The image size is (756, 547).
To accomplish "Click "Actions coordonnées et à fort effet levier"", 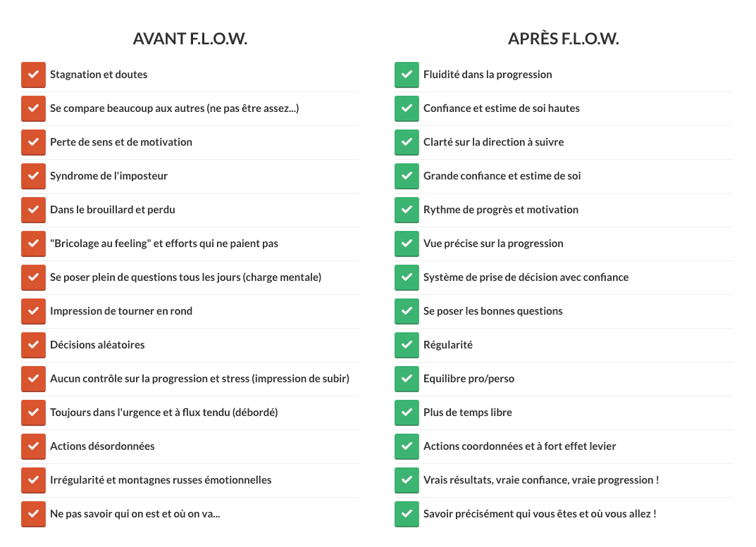I will [x=520, y=446].
